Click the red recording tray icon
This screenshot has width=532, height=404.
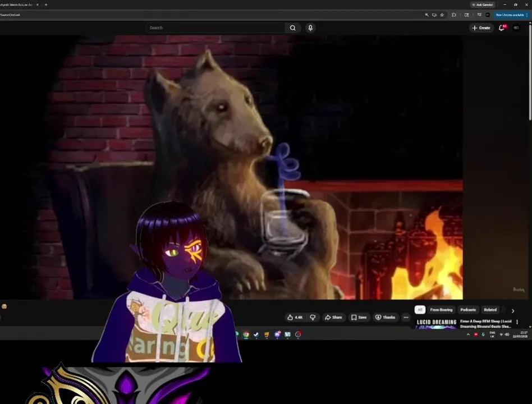click(x=476, y=334)
